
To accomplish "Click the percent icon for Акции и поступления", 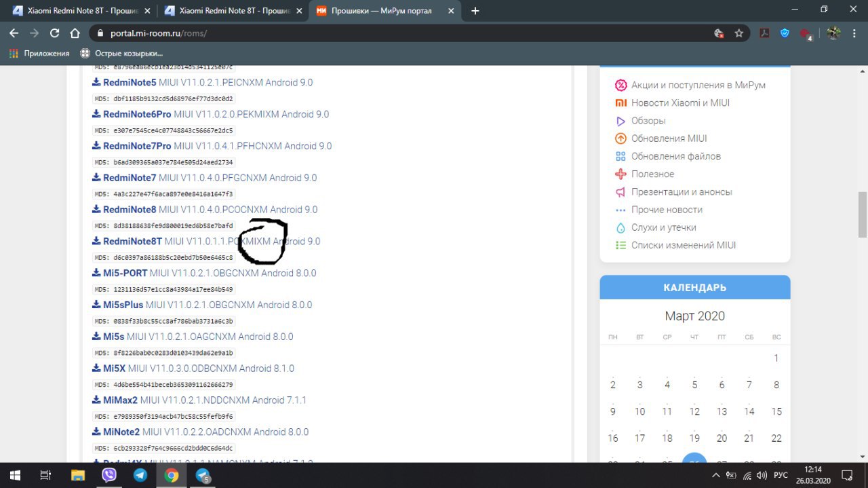I will point(620,85).
